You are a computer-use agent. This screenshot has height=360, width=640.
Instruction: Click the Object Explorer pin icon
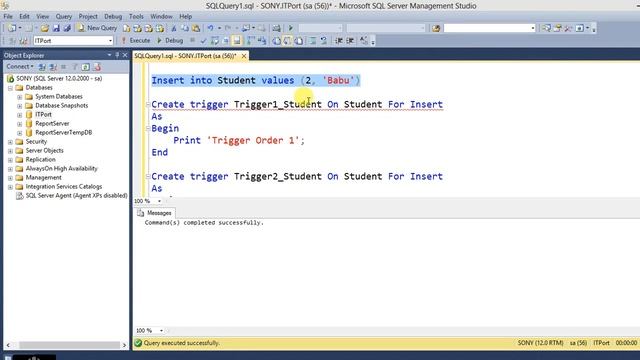coord(117,55)
